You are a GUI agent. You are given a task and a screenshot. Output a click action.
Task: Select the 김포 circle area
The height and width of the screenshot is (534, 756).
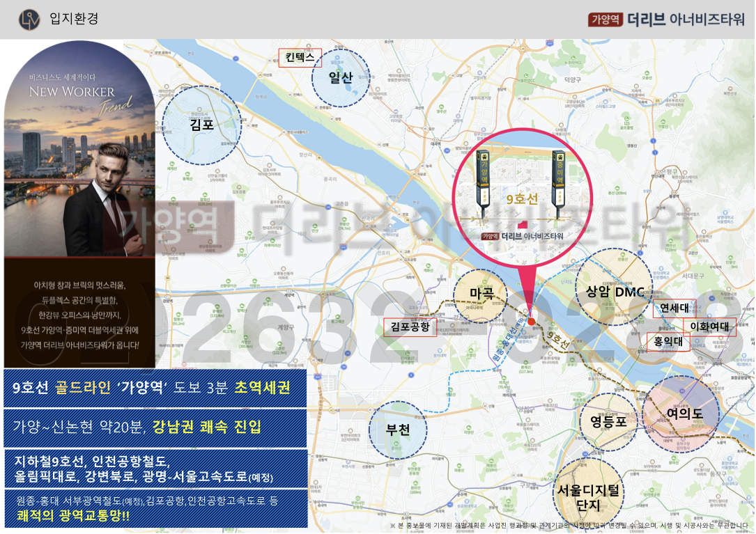[x=201, y=125]
